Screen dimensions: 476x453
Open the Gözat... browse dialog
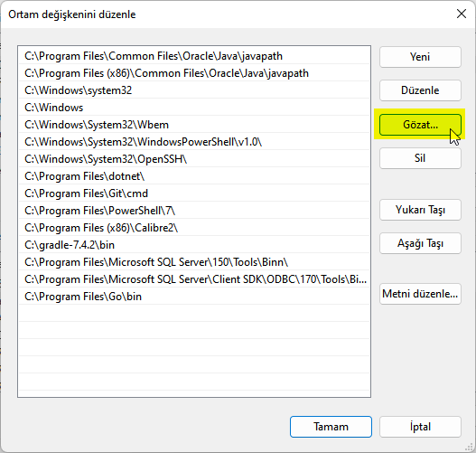coord(420,125)
